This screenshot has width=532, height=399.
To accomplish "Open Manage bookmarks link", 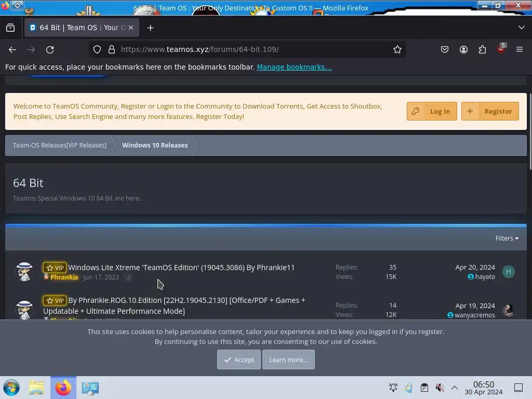I will [294, 67].
